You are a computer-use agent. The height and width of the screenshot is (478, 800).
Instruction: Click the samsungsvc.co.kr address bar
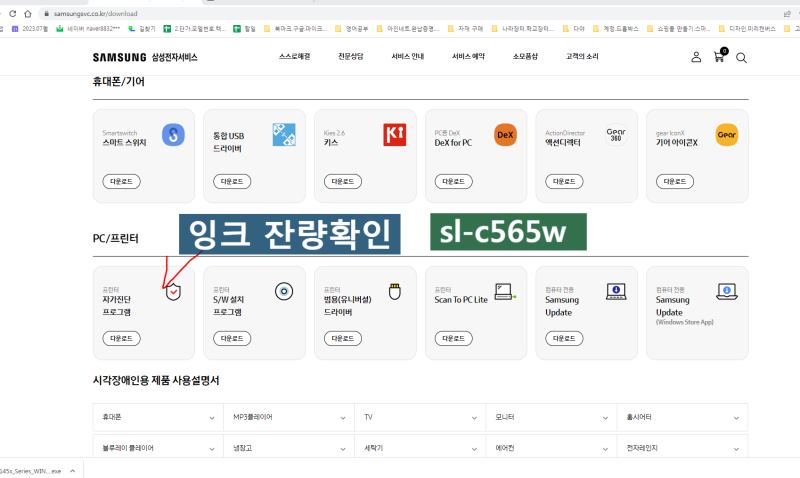pos(408,14)
